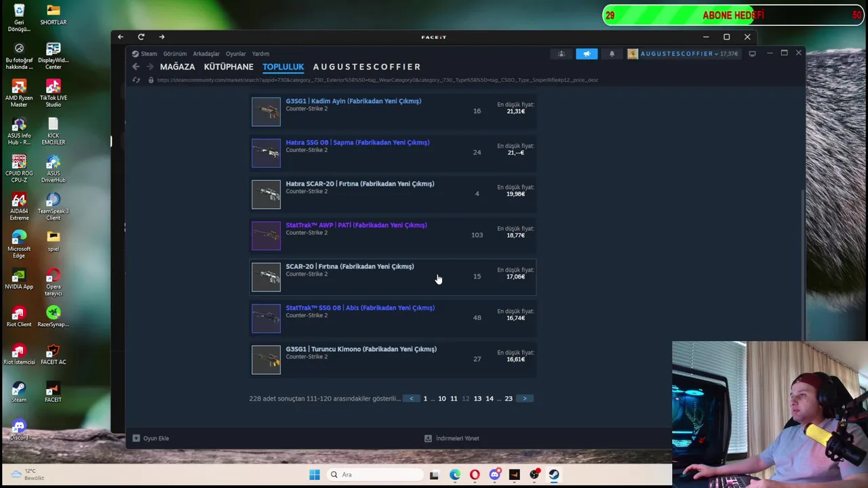Screen dimensions: 868x488
Task: Open StatTrak AWP | PAT! listing
Action: pos(393,235)
